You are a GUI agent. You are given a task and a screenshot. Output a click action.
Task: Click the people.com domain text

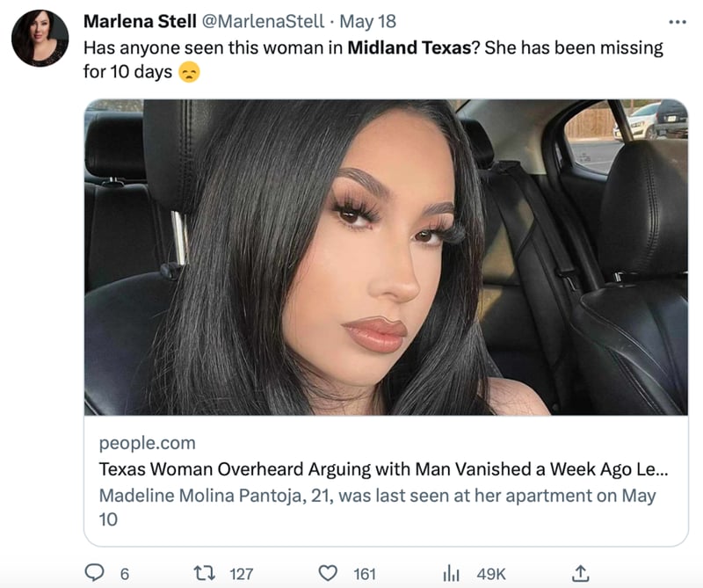point(147,443)
